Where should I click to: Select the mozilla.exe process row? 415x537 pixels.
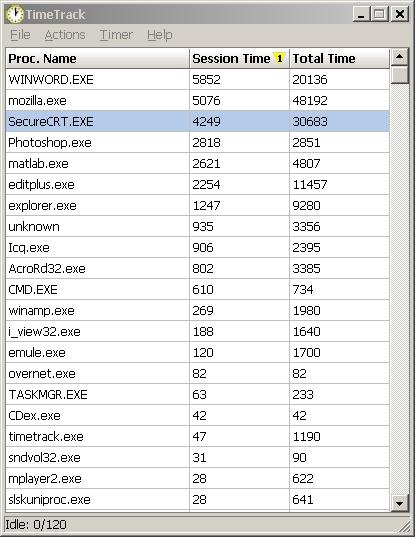(198, 100)
